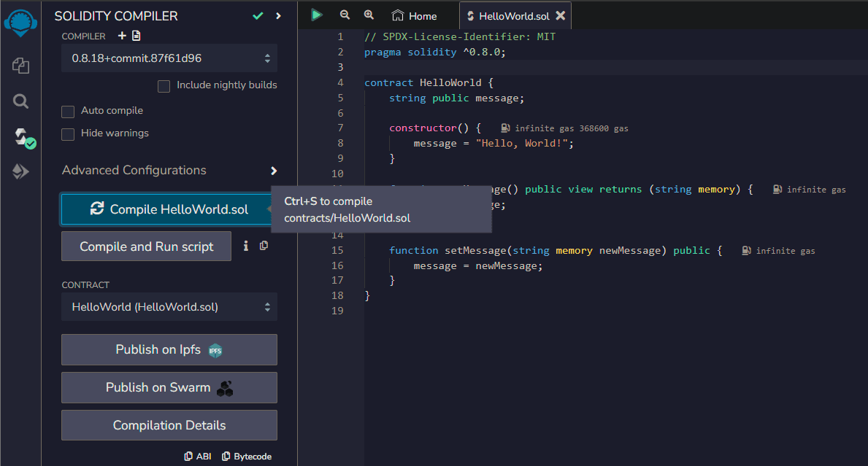Screen dimensions: 868x466
Task: Click the SOLIDITY COMPILER panel title
Action: tap(116, 16)
